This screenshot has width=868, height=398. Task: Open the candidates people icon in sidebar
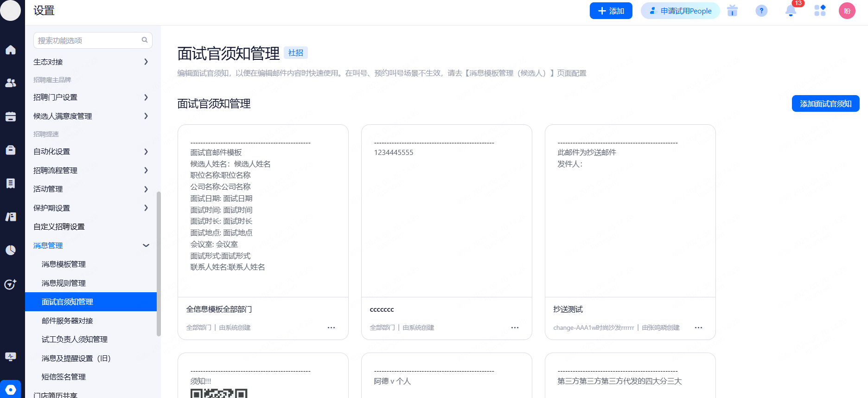point(11,83)
